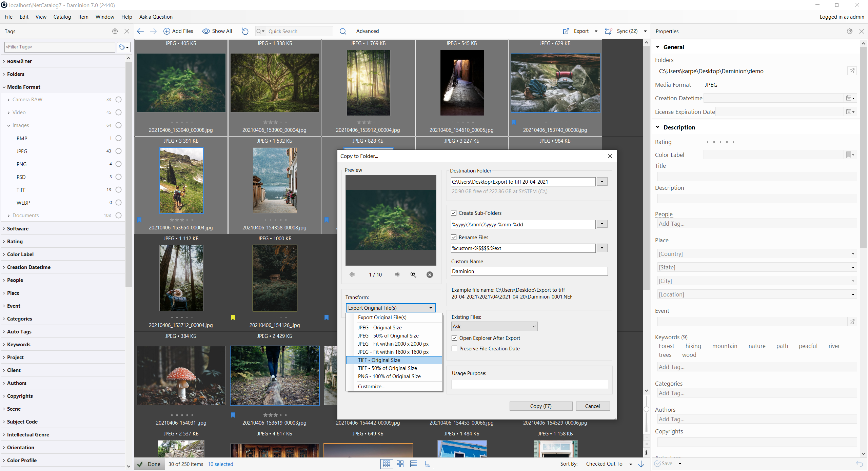Click the Copy (F7) button
Screen dimensions: 868x471
coord(540,406)
